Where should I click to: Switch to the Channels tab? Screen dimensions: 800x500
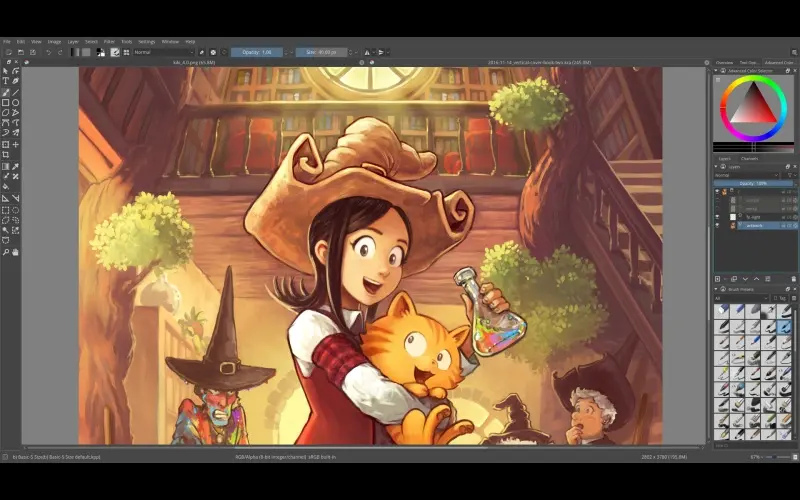749,158
